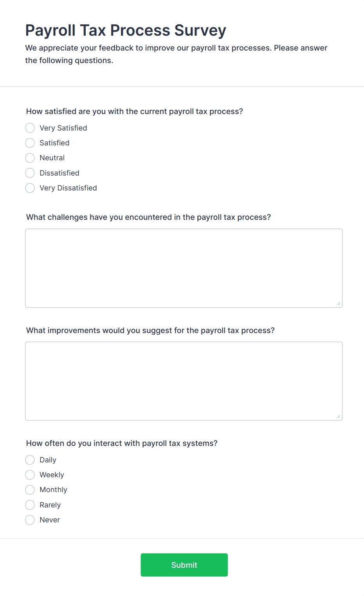Select Daily interaction frequency
The image size is (364, 596).
pyautogui.click(x=30, y=460)
